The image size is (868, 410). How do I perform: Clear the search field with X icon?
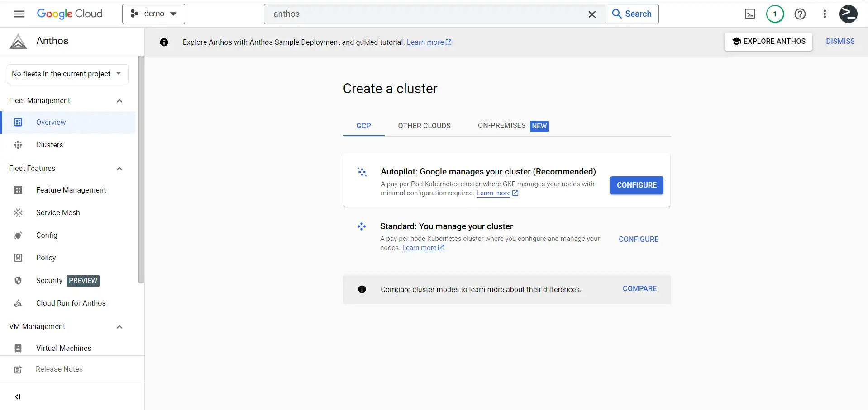click(592, 14)
